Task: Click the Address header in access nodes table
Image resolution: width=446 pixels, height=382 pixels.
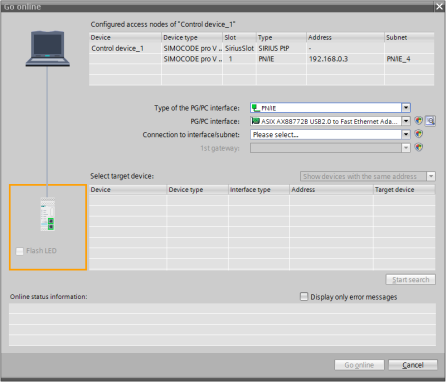Action: coord(345,37)
